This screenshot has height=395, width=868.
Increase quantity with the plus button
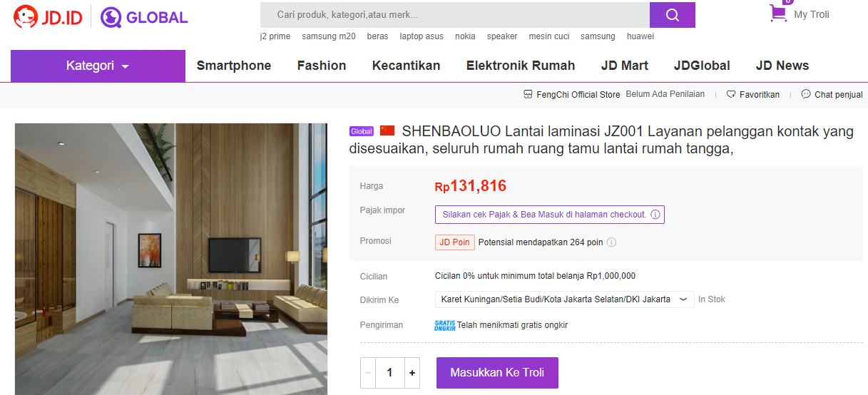(412, 373)
